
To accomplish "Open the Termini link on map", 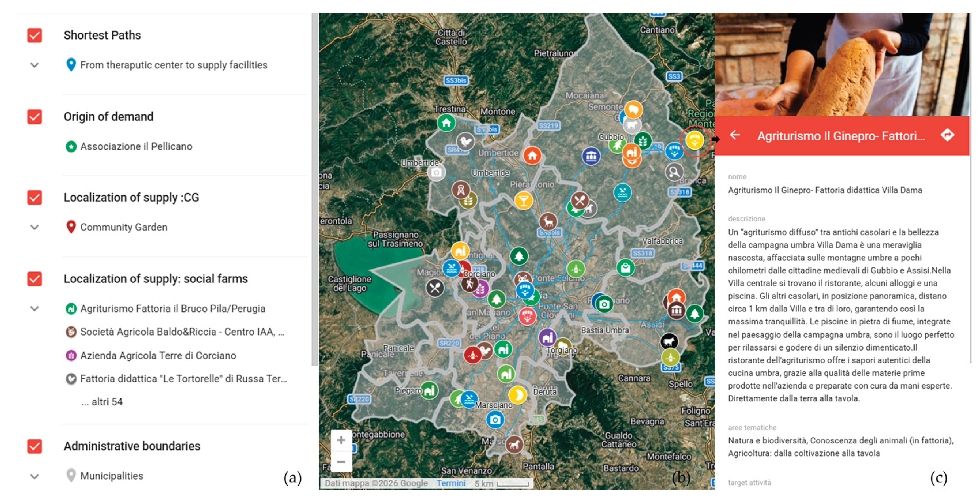I will click(451, 483).
